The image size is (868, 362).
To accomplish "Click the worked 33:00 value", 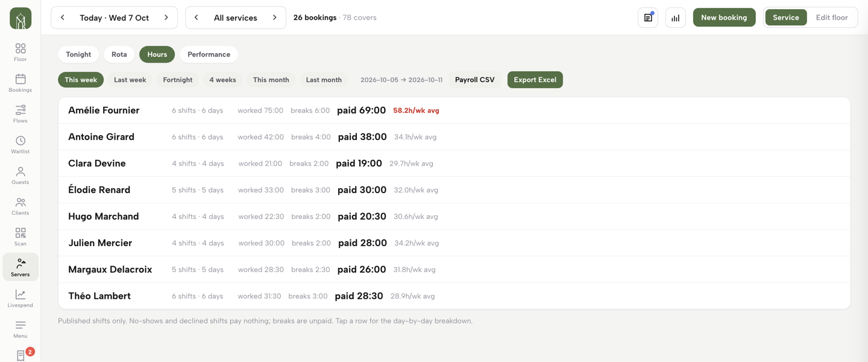I will click(260, 190).
